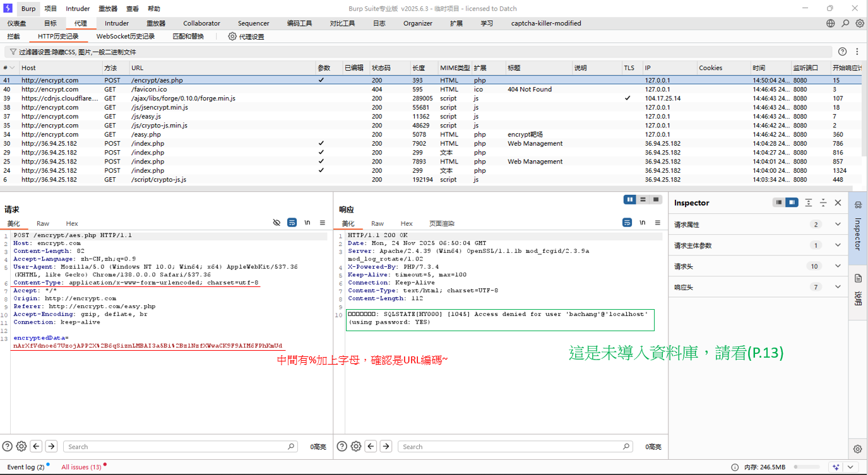The height and width of the screenshot is (475, 868).
Task: Click the memory usage progress bar
Action: point(807,467)
